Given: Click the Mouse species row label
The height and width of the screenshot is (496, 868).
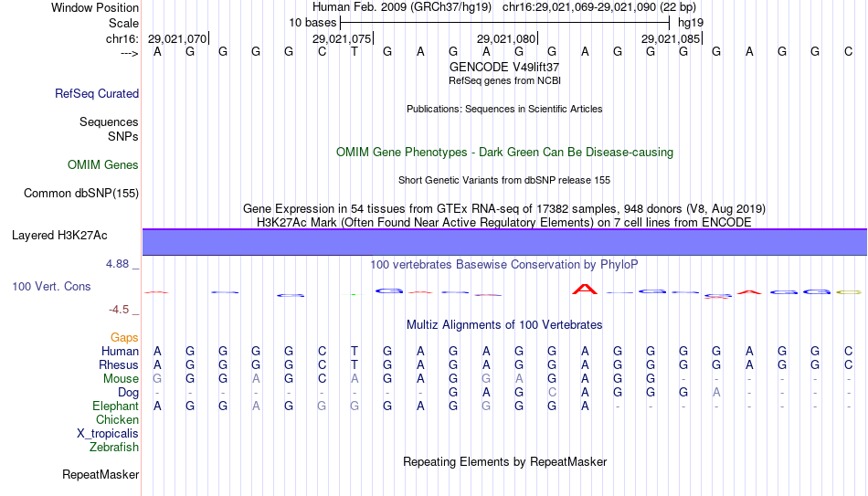Looking at the screenshot, I should click(x=121, y=379).
